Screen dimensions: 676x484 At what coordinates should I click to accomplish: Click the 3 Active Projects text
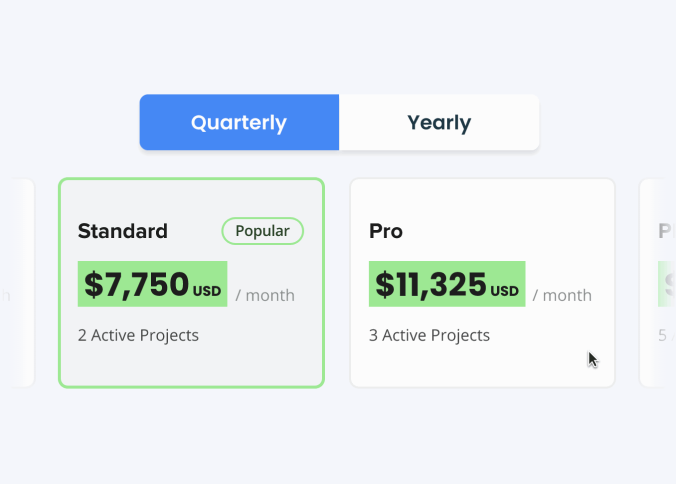point(429,335)
